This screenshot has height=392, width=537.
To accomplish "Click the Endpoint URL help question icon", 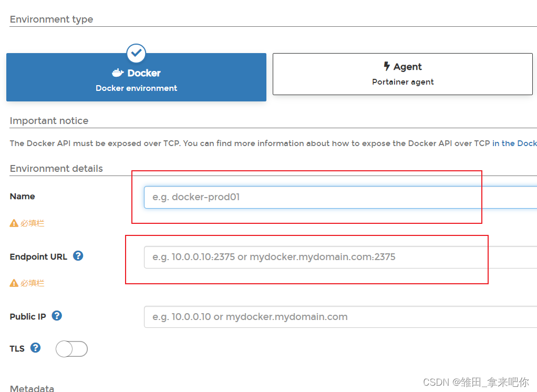I will [x=78, y=256].
